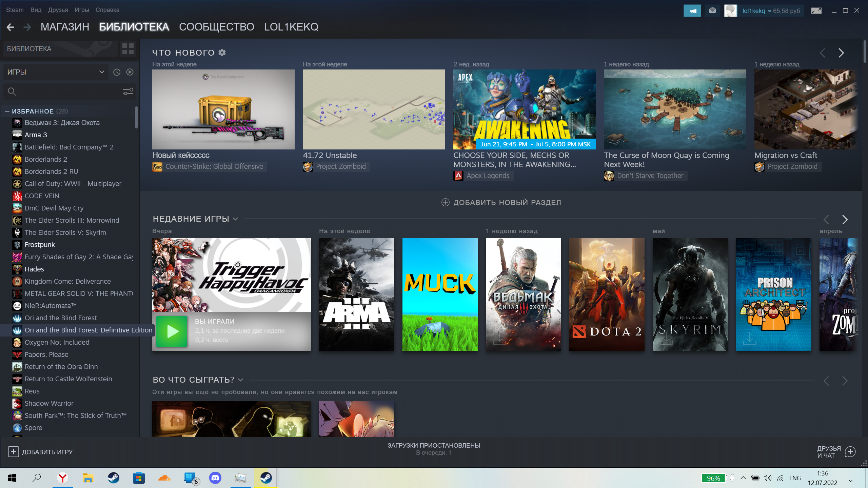Select Frostpunk icon in favorites list
Screen dimensions: 868x488
coord(17,245)
